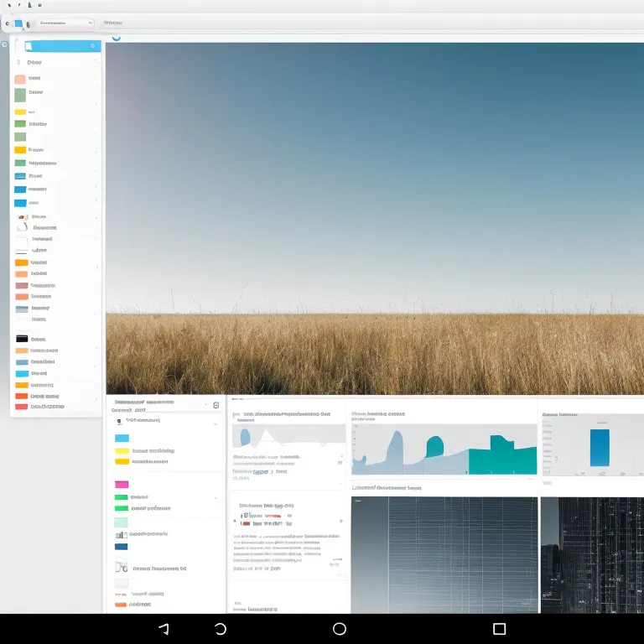The height and width of the screenshot is (644, 644).
Task: Click the tab label right of toolbar dropdown
Action: pos(112,23)
